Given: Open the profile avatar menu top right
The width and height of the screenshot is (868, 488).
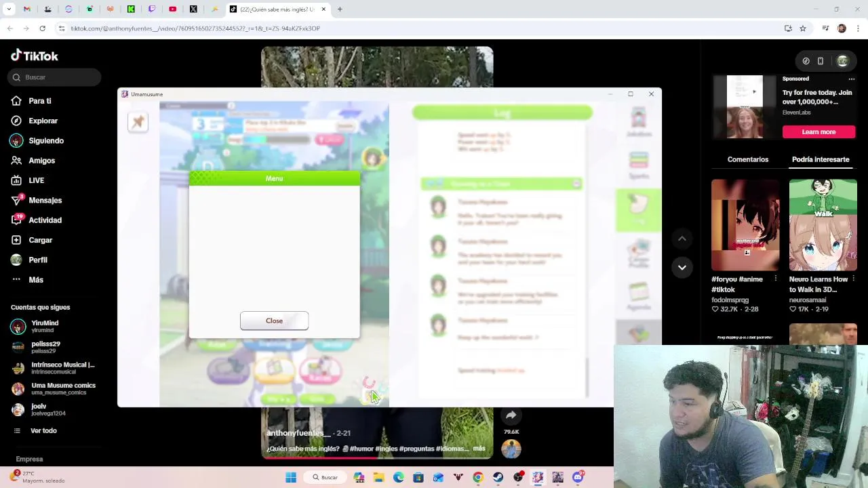Looking at the screenshot, I should (x=842, y=61).
